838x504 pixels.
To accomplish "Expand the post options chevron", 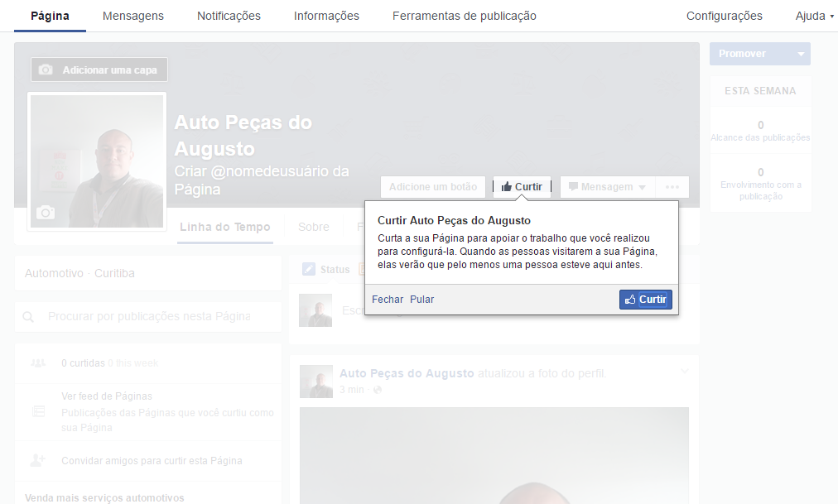I will [x=684, y=371].
